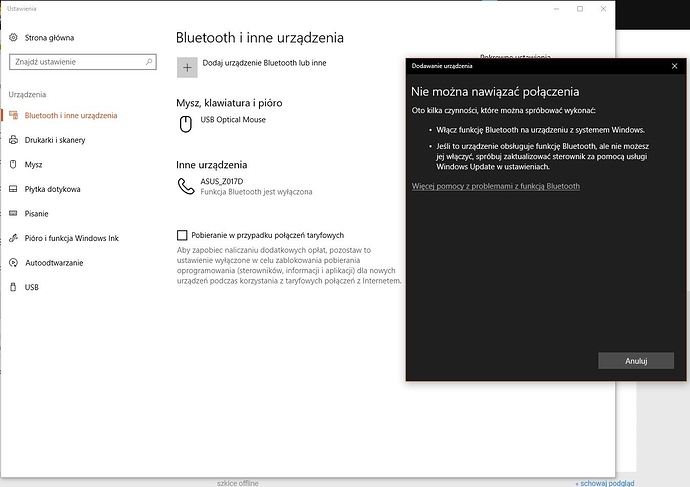Click the plus icon to add Bluetooth device
Screen dimensions: 690x487
point(187,67)
